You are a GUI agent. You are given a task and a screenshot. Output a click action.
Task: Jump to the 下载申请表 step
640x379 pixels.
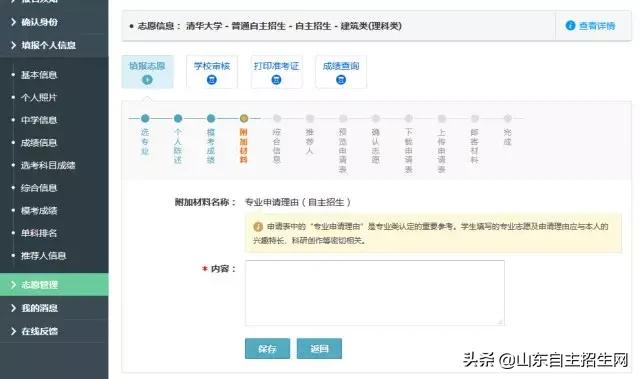pyautogui.click(x=409, y=118)
